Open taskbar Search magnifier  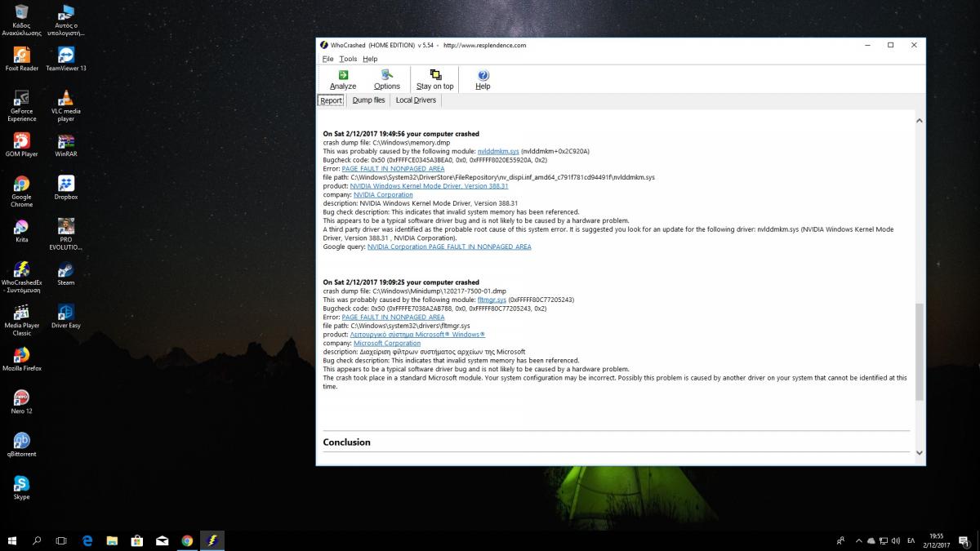pyautogui.click(x=37, y=540)
